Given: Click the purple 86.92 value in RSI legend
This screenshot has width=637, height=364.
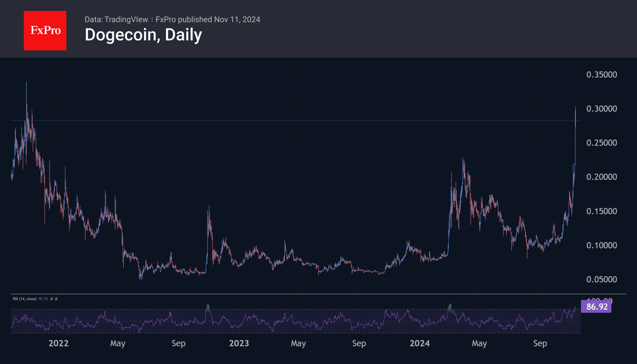Looking at the screenshot, I should tap(43, 299).
